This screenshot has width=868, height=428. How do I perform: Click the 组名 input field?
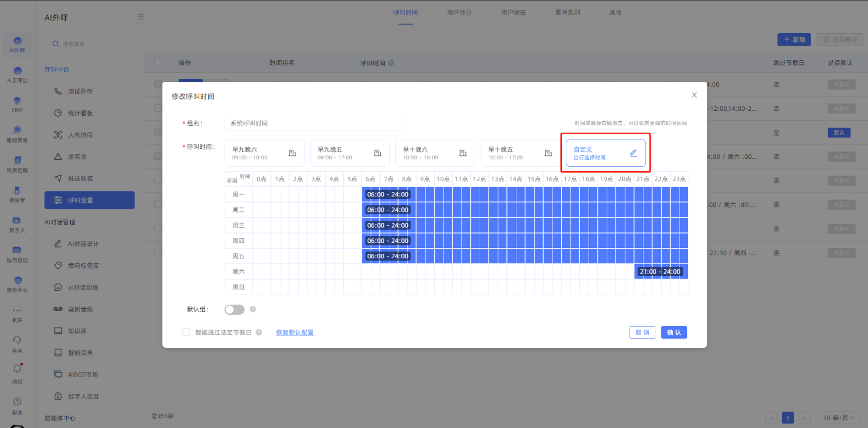tap(315, 123)
